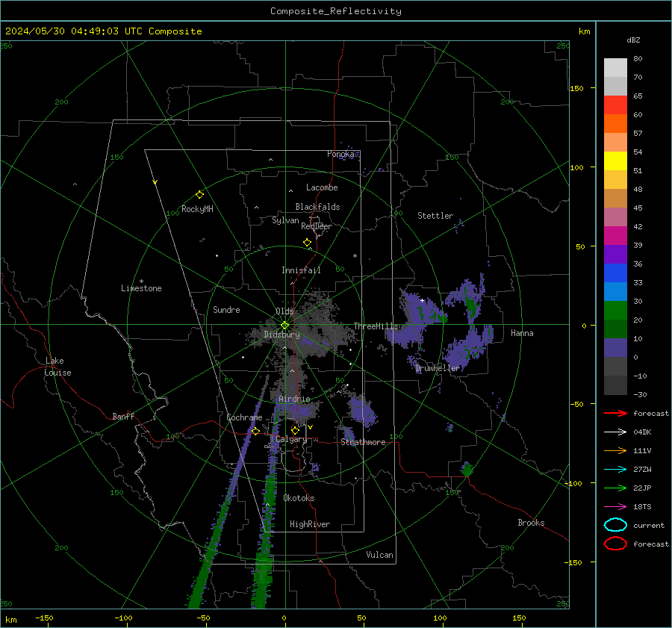Screen dimensions: 672x628
Task: Click the white 04DK arrow legend icon
Action: point(615,432)
